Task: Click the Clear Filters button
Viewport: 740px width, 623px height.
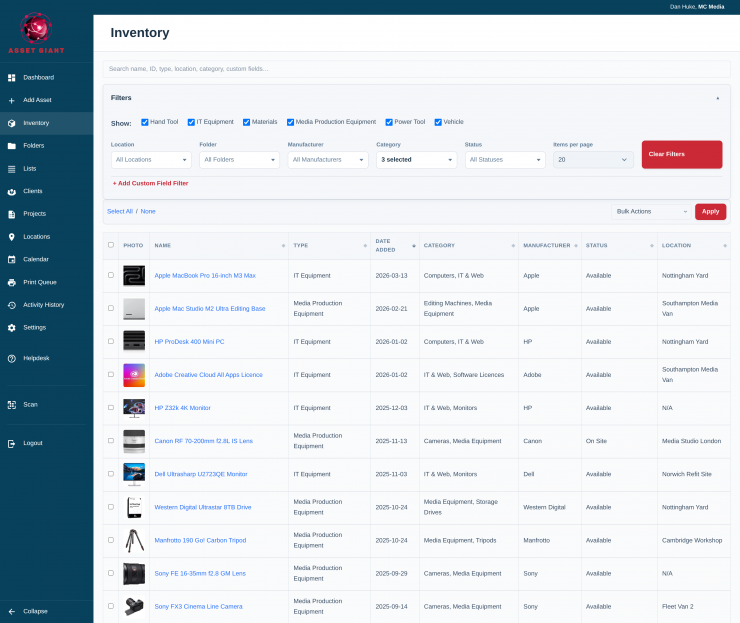Action: click(x=682, y=154)
